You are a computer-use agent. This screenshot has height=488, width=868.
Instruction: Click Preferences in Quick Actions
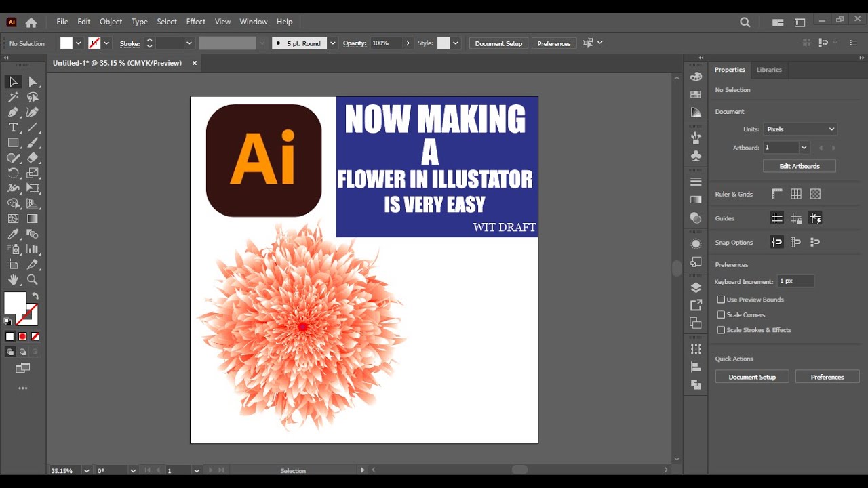827,377
